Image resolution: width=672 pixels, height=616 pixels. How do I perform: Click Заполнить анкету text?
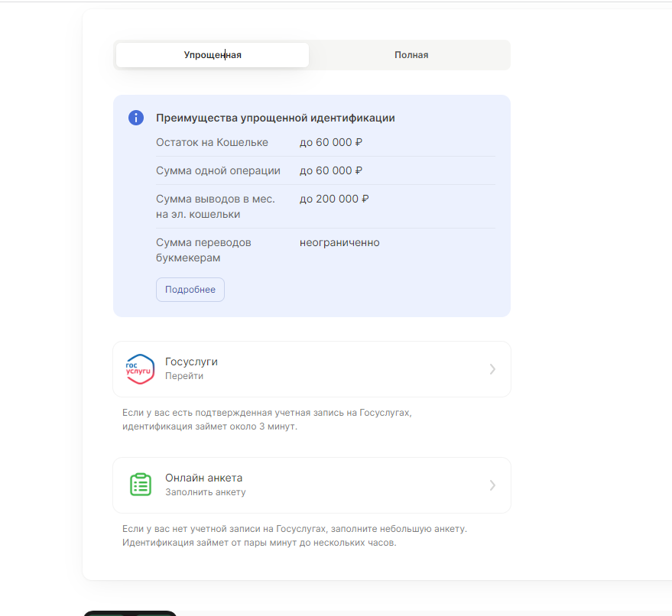[x=206, y=491]
